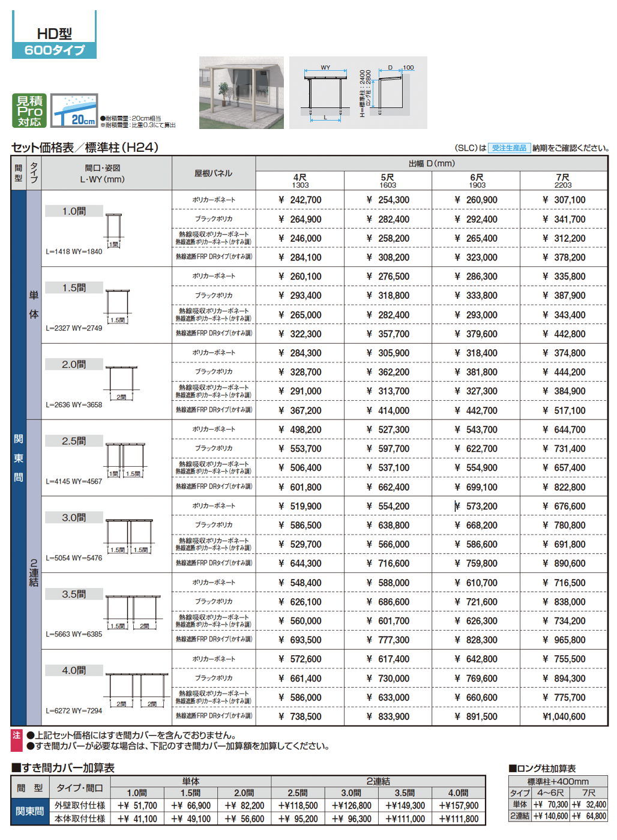
Task: Click the 標準柱+400mm header
Action: (558, 782)
